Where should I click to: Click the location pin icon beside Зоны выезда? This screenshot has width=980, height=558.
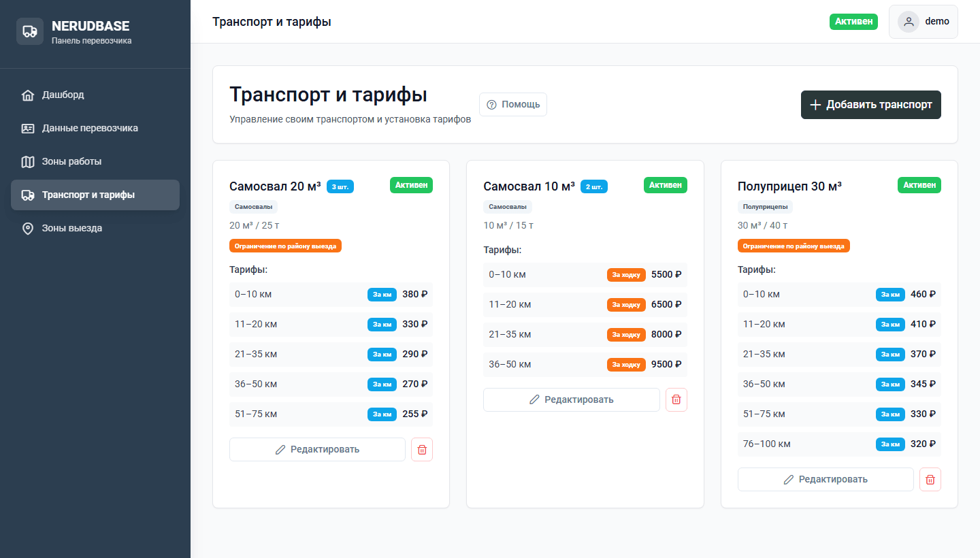pyautogui.click(x=28, y=229)
